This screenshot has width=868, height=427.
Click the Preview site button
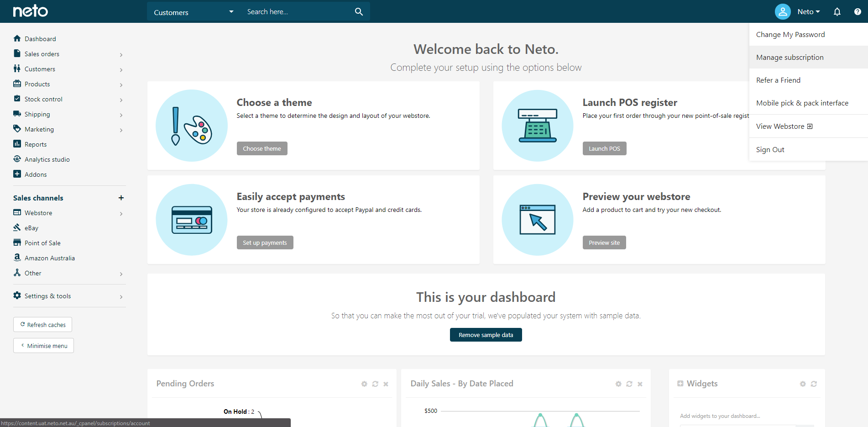click(604, 242)
